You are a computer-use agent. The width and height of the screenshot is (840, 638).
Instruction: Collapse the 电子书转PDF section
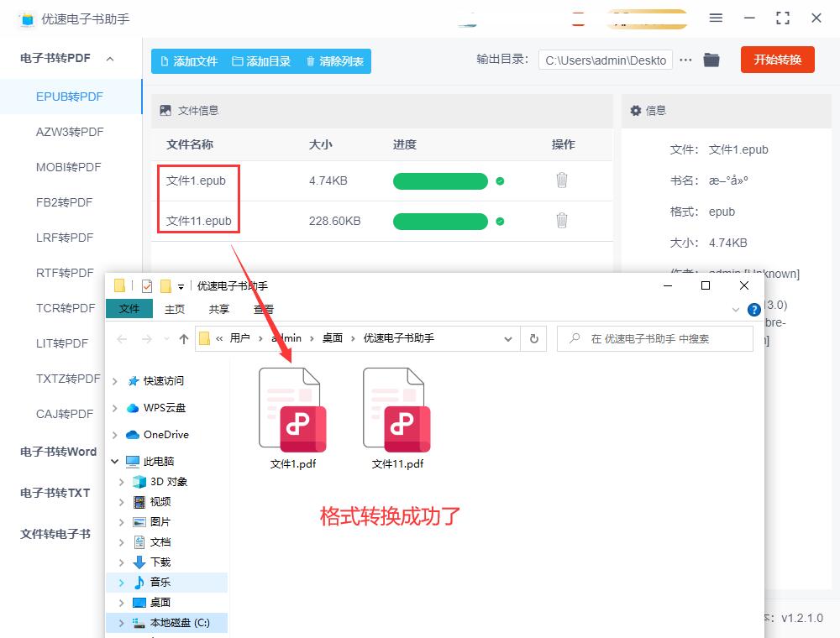[110, 59]
